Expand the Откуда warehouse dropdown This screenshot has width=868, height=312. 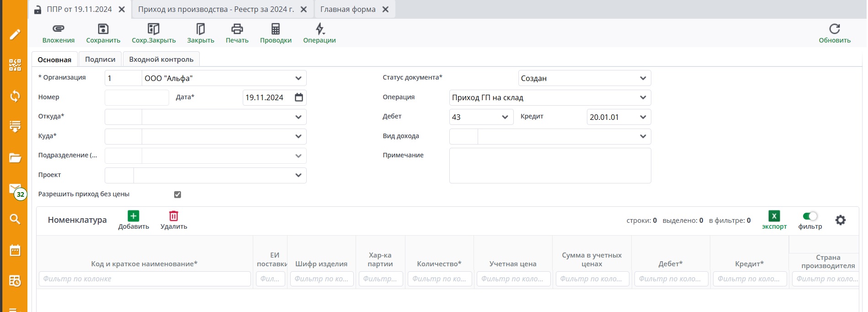(x=298, y=117)
